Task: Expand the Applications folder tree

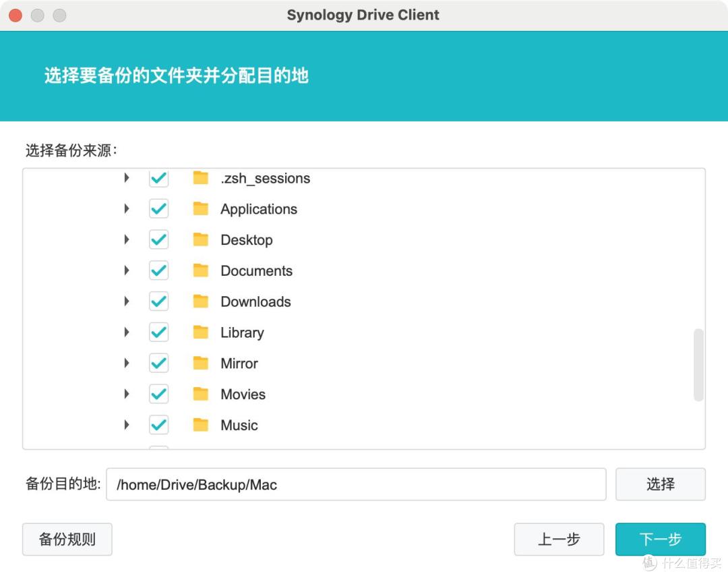Action: point(127,208)
